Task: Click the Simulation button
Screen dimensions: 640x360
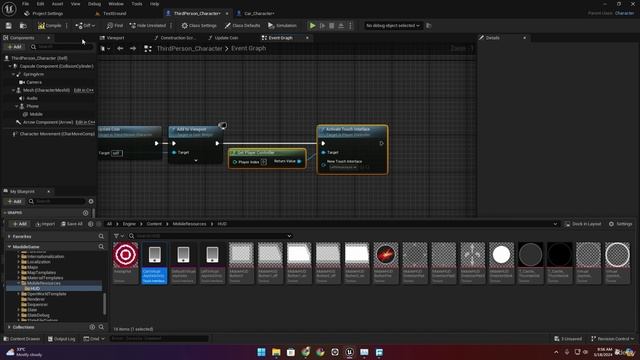Action: coord(282,26)
